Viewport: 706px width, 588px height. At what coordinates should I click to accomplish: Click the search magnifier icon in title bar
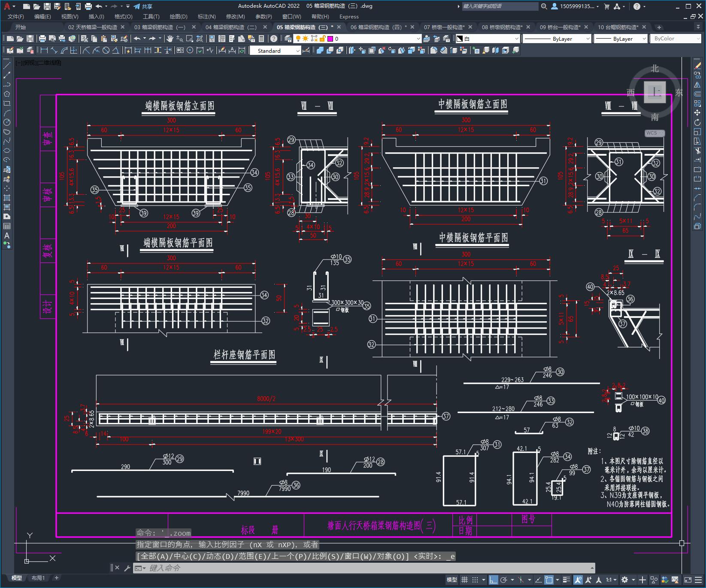544,6
